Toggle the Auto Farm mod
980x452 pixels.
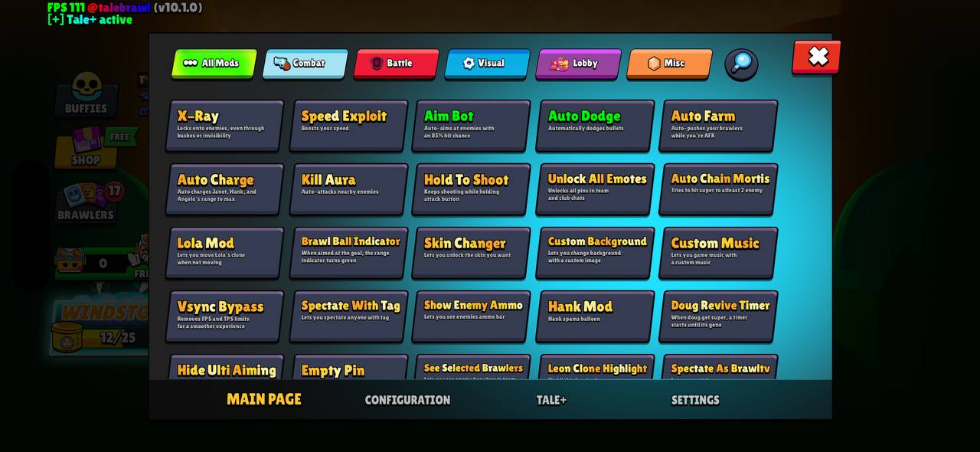[719, 126]
